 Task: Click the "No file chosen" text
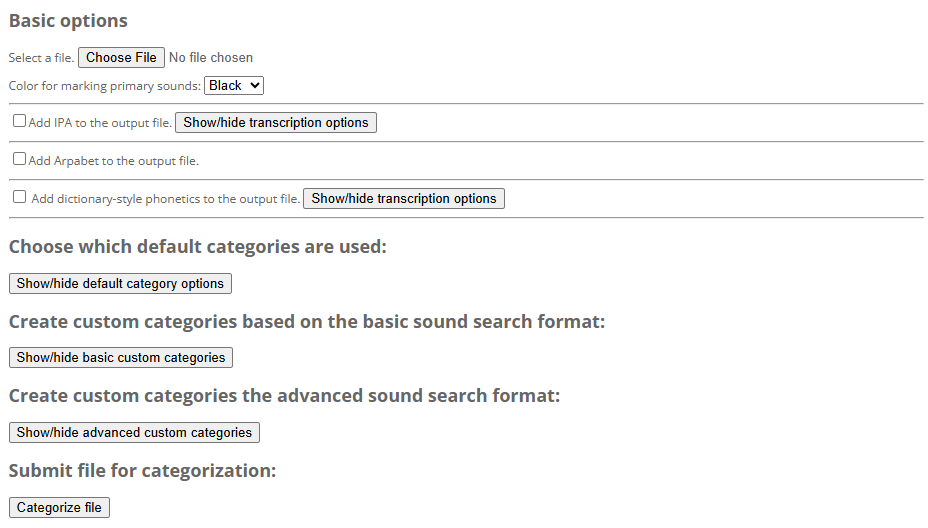point(211,58)
